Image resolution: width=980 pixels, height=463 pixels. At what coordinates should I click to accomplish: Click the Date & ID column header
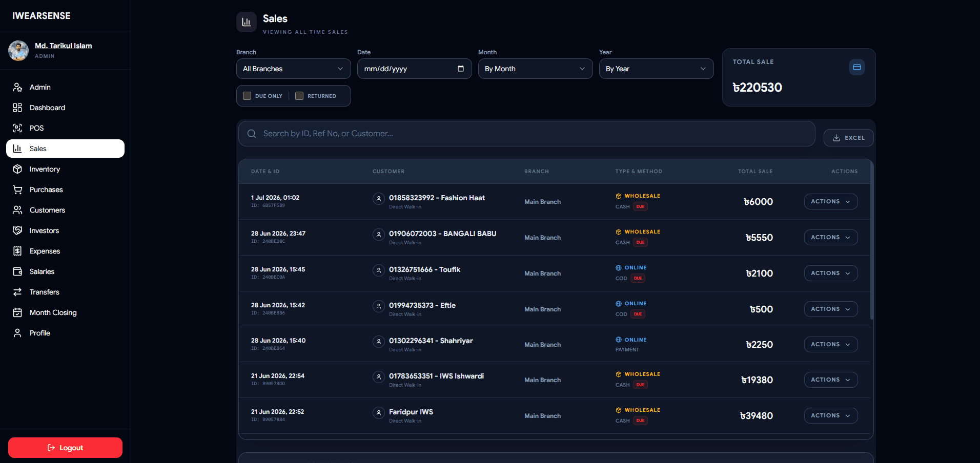265,172
